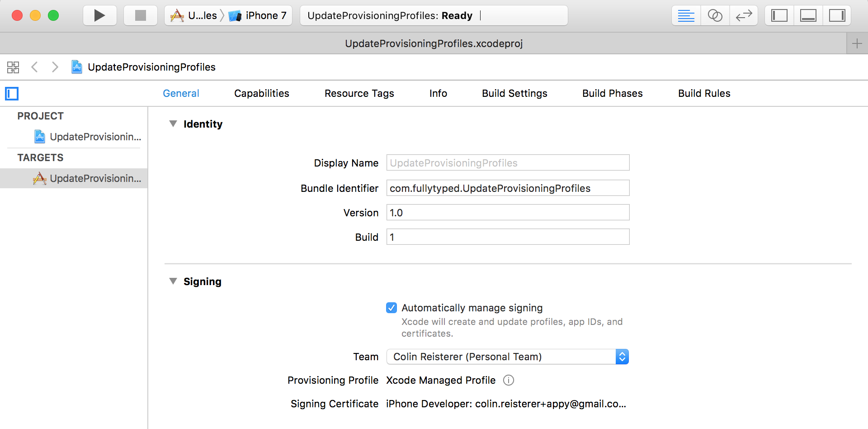Collapse the Signing section
Screen dimensions: 868x429
click(x=173, y=281)
